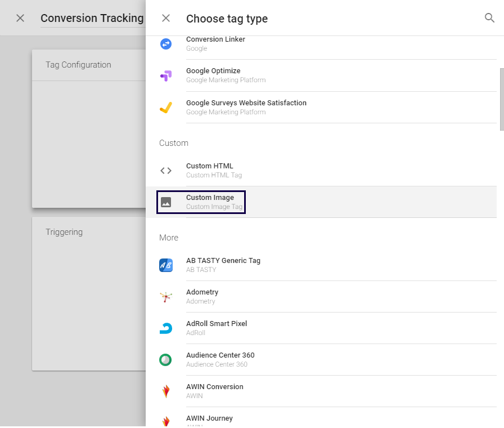
Task: Select the AWIN Journey tag type
Action: 209,418
